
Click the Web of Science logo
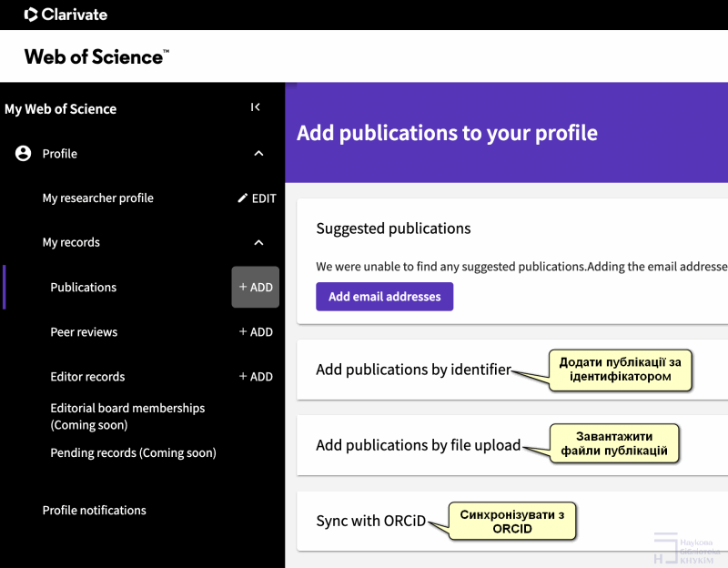(96, 56)
